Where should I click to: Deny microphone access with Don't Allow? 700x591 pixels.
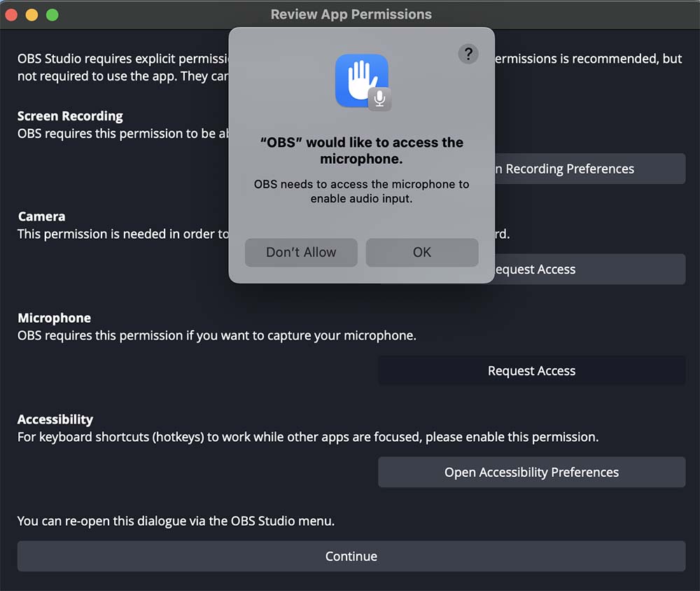pos(301,252)
